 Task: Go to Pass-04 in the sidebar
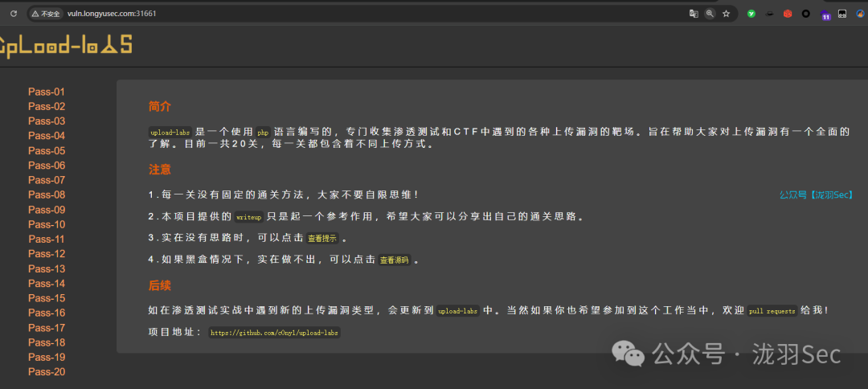pyautogui.click(x=47, y=136)
